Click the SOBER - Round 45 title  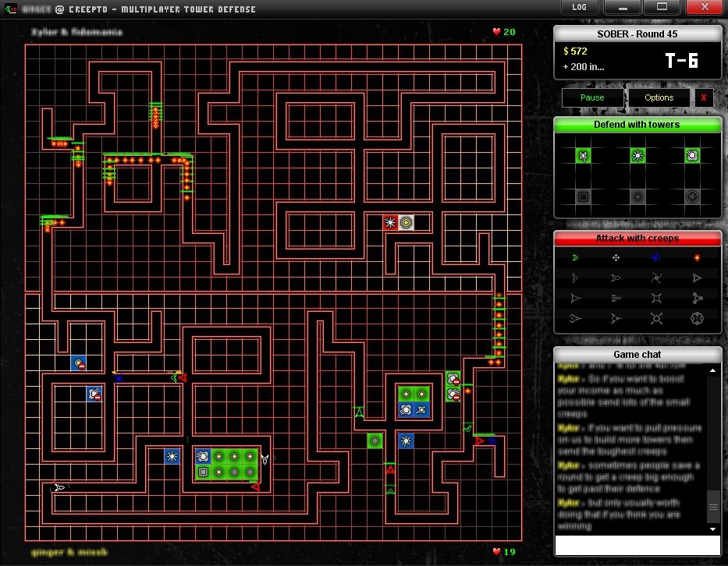pyautogui.click(x=637, y=34)
